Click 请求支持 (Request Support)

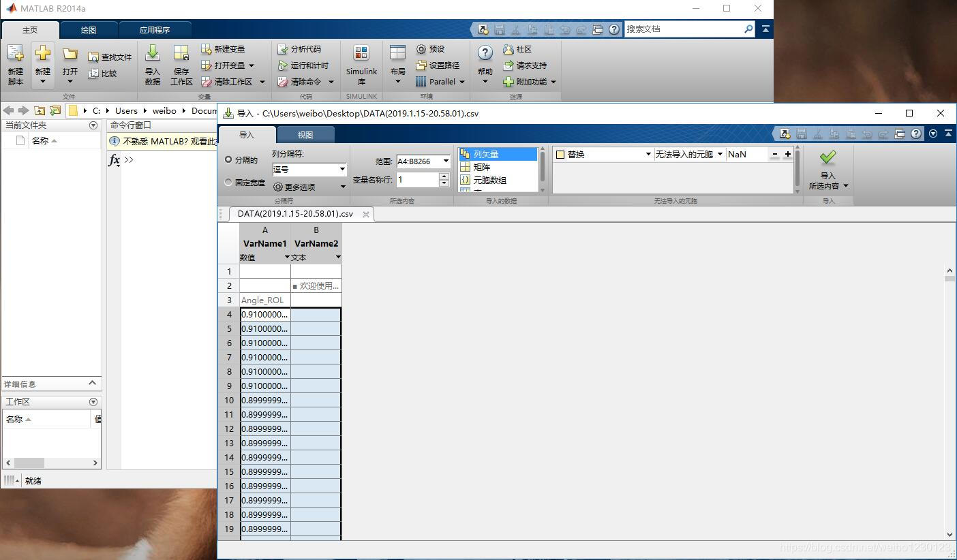[525, 65]
